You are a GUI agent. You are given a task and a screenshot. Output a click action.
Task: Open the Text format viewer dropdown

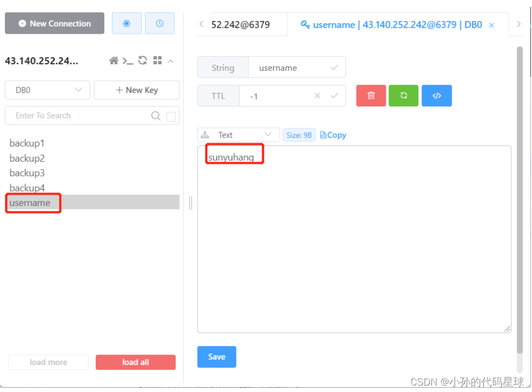tap(239, 135)
